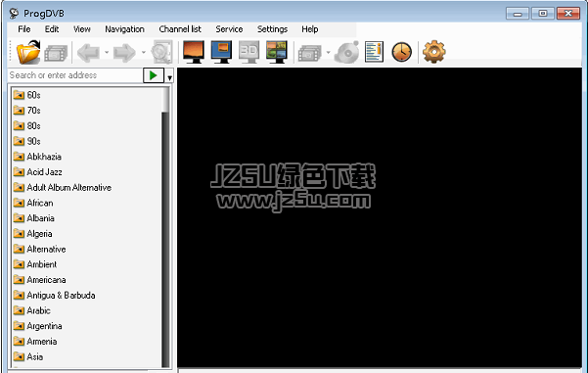The height and width of the screenshot is (373, 588).
Task: Click the channel list vertical scrollbar
Action: tap(165, 227)
